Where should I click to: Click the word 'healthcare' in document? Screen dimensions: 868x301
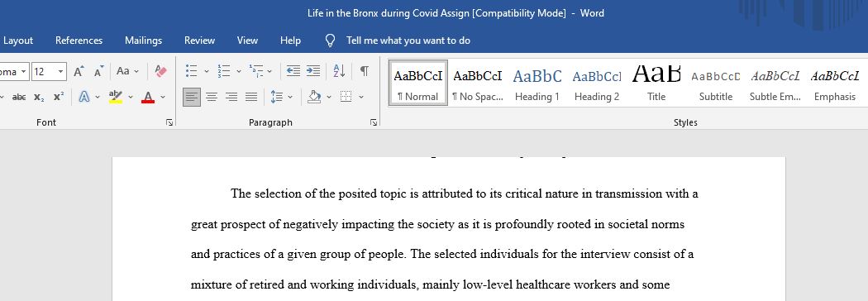pos(544,285)
